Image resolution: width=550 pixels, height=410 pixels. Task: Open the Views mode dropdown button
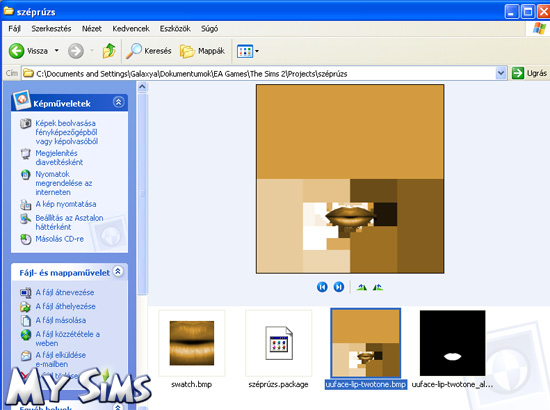click(248, 51)
